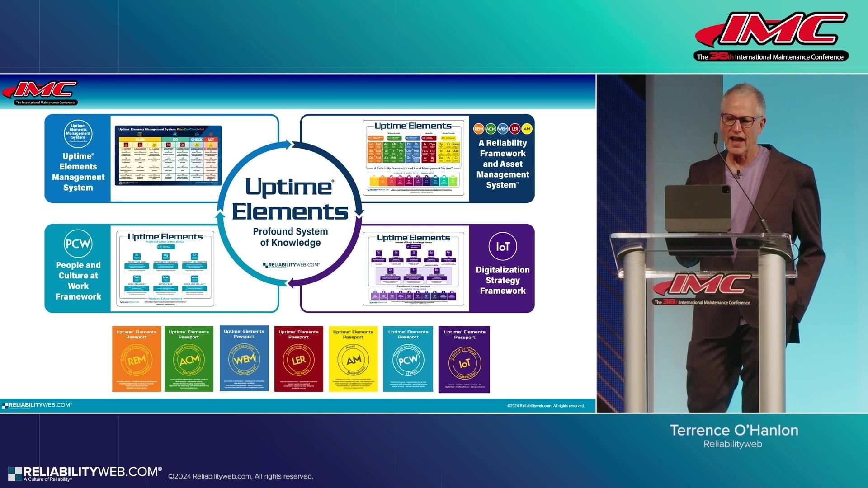Open the Plan-Do-Check-Act chart thumbnail
The height and width of the screenshot is (488, 868).
point(168,156)
